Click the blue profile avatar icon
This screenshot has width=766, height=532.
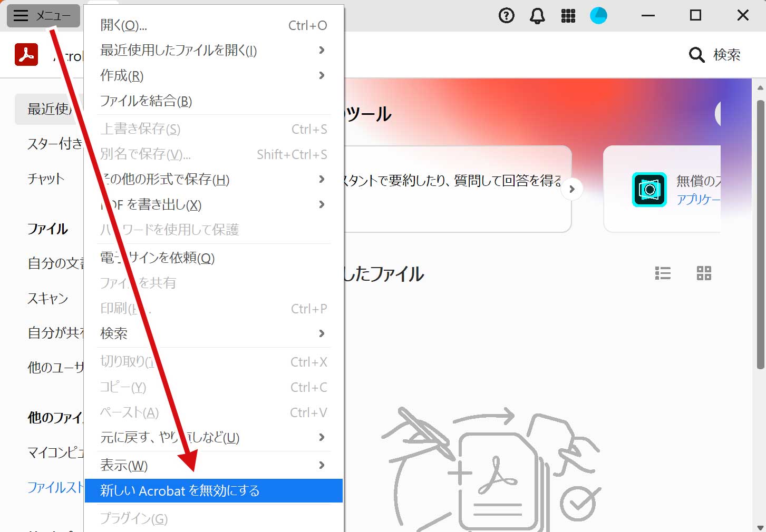click(598, 16)
